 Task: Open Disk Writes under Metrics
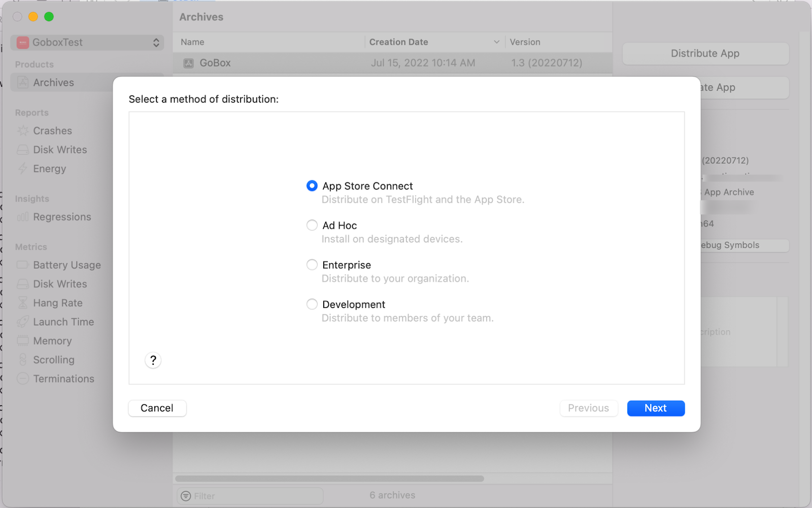pos(60,284)
